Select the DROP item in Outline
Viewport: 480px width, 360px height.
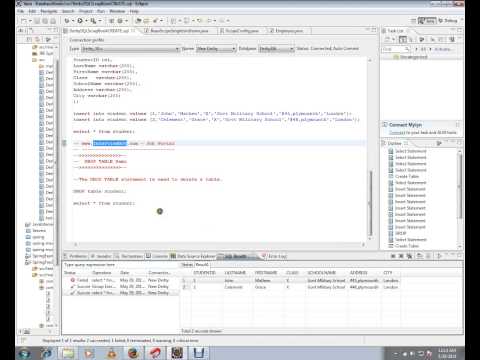pos(401,233)
